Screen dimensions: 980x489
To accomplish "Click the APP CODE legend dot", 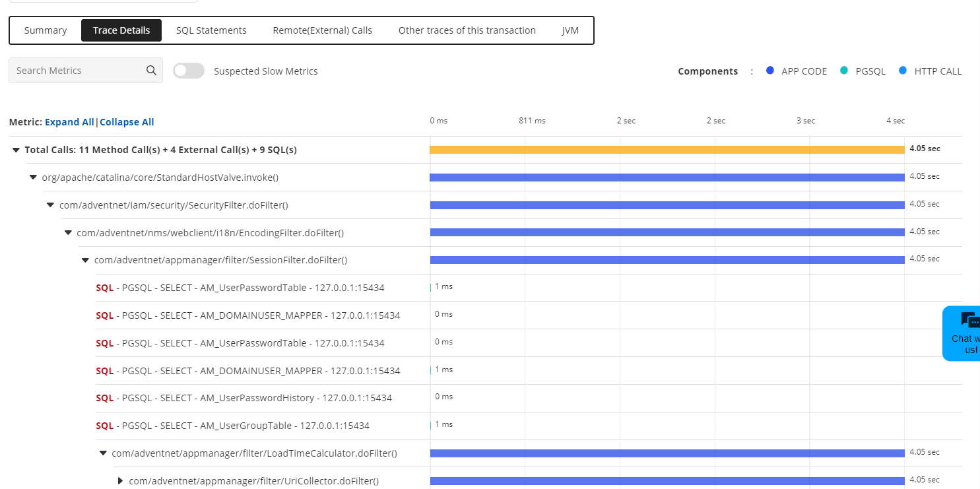I will [x=770, y=71].
